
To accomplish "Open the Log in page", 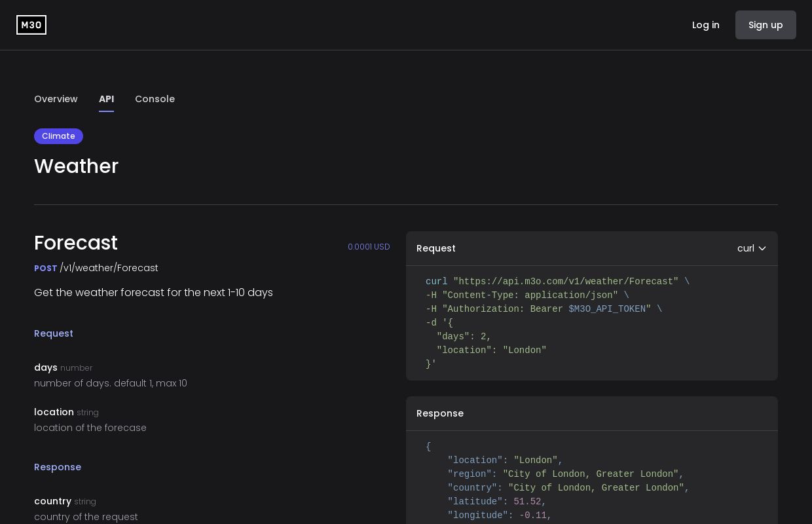I will 706,25.
